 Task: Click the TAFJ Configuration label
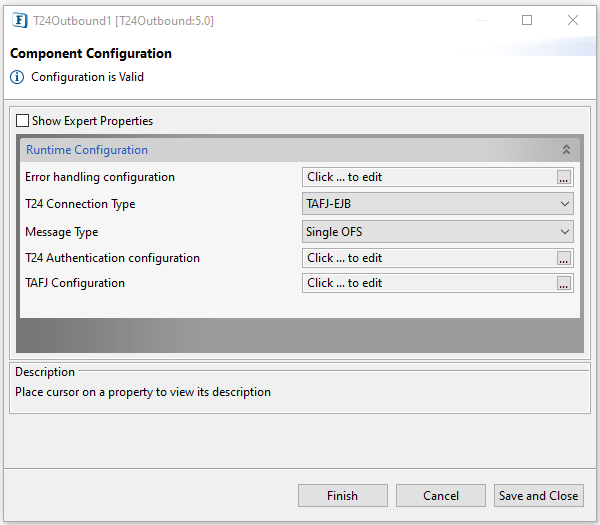click(75, 283)
